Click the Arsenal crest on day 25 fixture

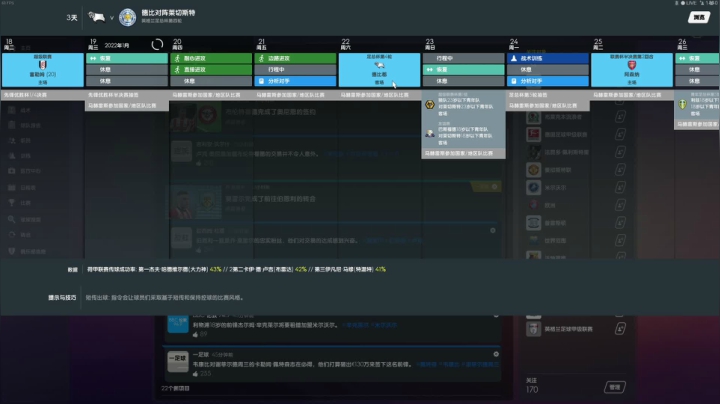[632, 65]
